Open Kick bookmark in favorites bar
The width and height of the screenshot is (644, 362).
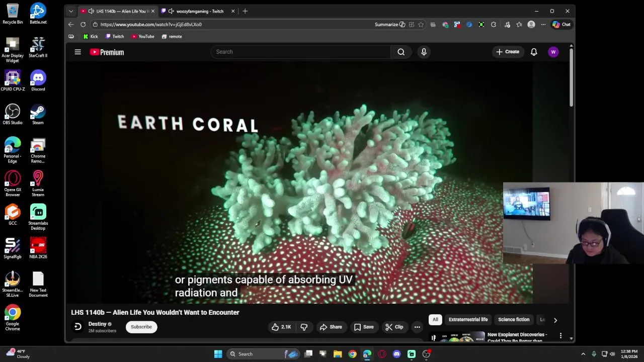click(x=91, y=37)
